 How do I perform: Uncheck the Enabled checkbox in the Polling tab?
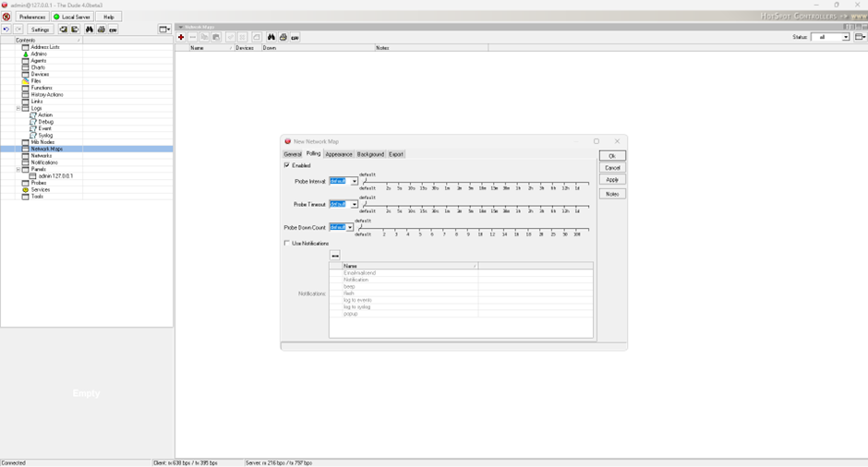coord(287,165)
